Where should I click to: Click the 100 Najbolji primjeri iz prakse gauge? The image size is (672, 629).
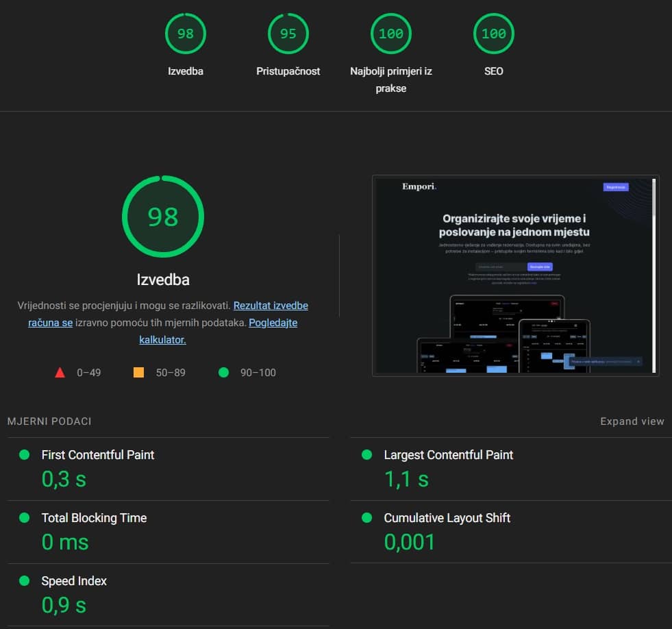tap(390, 33)
